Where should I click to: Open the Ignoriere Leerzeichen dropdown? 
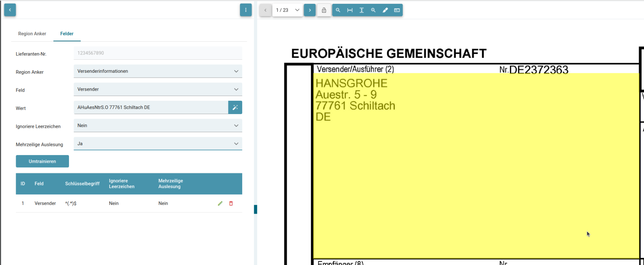click(x=158, y=126)
